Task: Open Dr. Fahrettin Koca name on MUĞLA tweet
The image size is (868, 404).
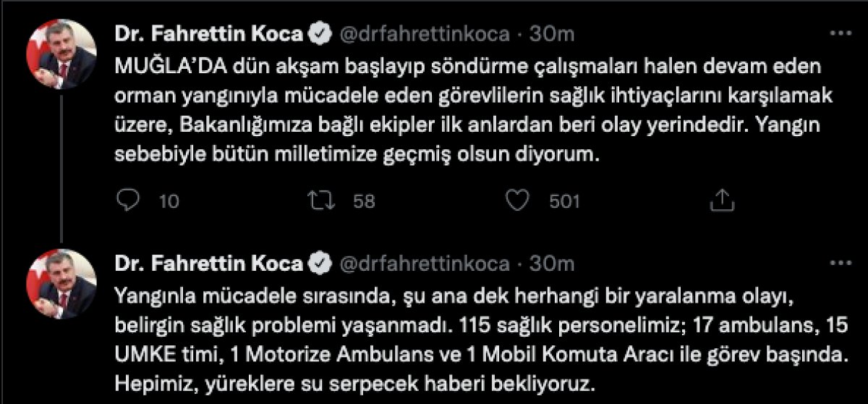Action: click(209, 34)
